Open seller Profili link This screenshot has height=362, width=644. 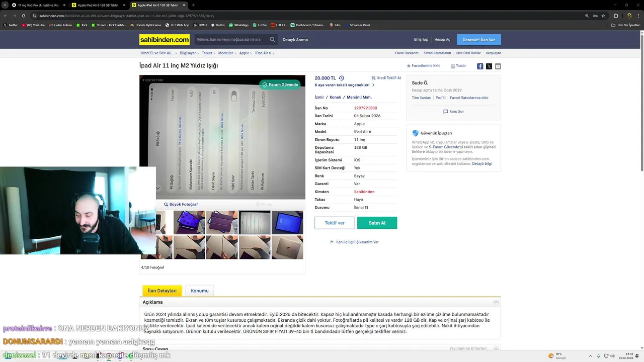(441, 98)
